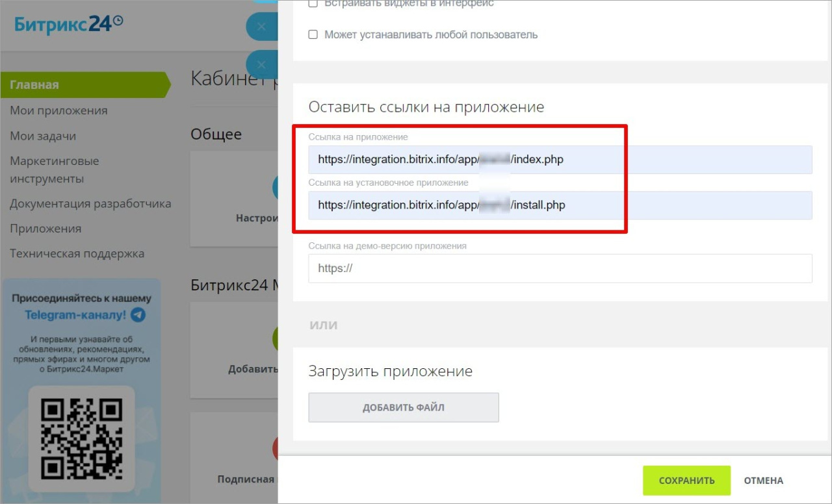Image resolution: width=832 pixels, height=504 pixels.
Task: Click the Сохранить button
Action: [686, 481]
